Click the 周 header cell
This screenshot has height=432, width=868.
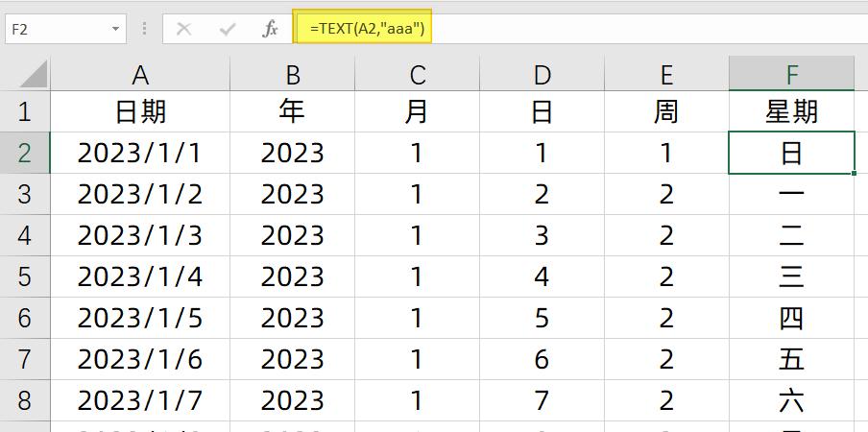[x=667, y=111]
